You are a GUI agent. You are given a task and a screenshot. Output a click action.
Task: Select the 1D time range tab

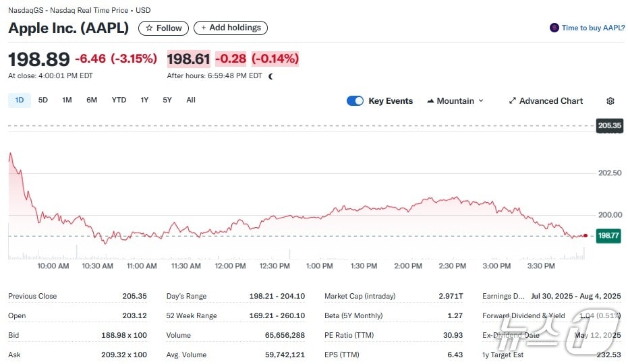(20, 100)
